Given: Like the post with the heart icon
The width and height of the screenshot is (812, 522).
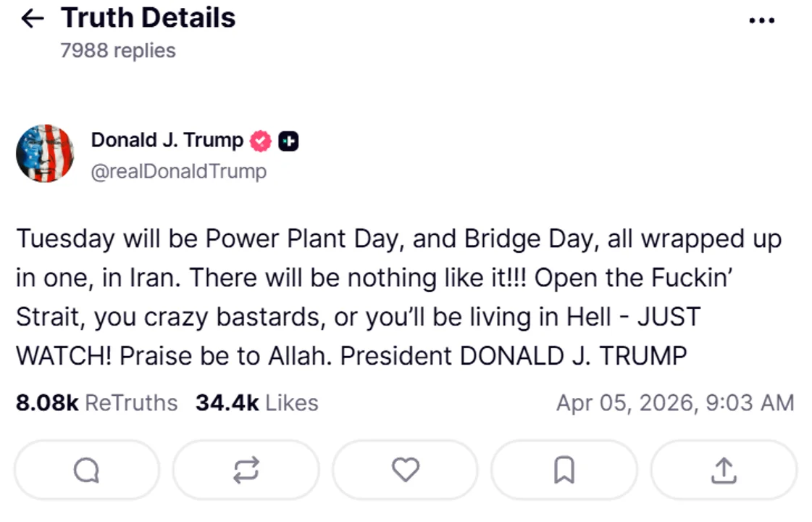Looking at the screenshot, I should click(405, 471).
